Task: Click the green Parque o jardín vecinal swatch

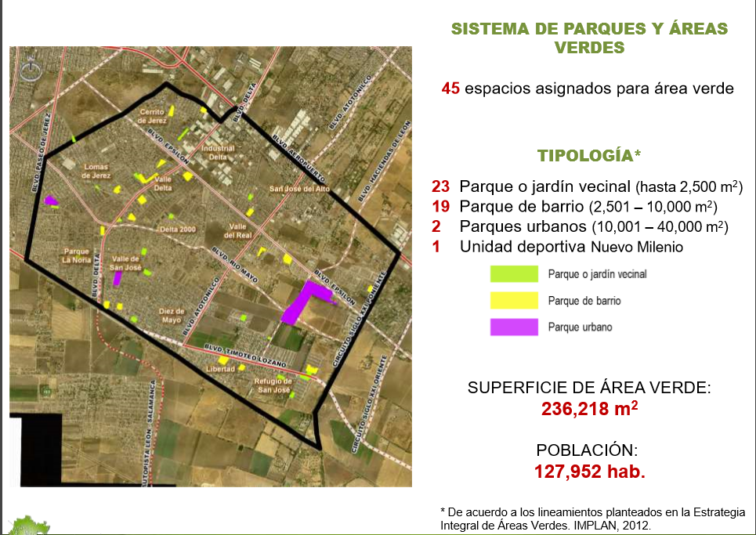Action: pos(514,273)
